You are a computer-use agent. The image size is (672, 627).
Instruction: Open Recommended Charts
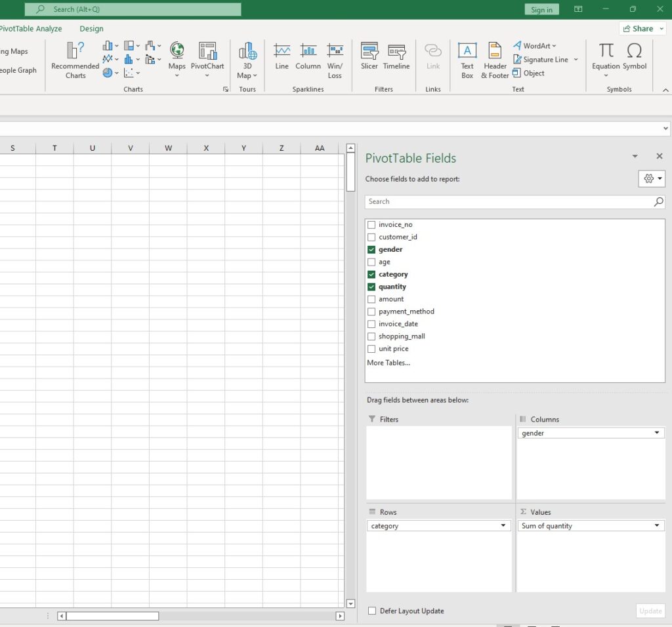[x=74, y=59]
